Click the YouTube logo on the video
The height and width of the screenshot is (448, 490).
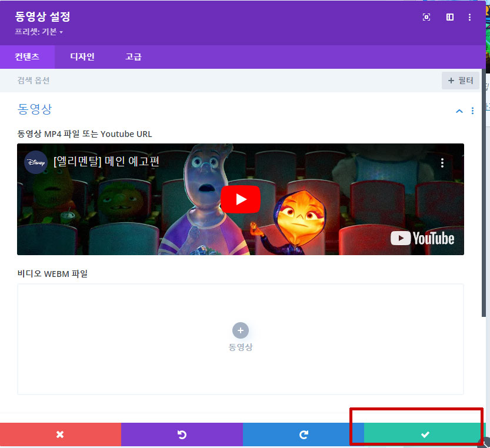[x=422, y=238]
